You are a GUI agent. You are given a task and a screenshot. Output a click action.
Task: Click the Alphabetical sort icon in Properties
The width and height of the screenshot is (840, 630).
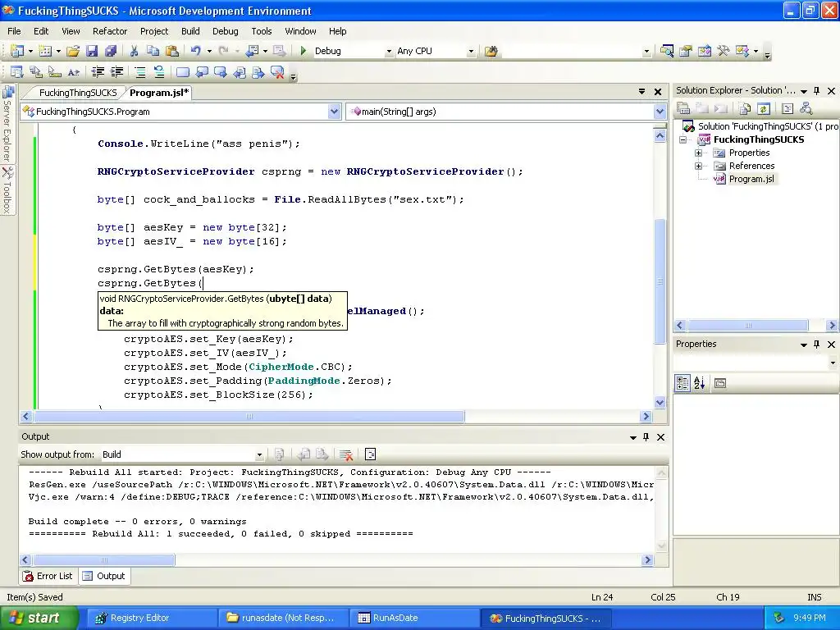click(x=700, y=383)
